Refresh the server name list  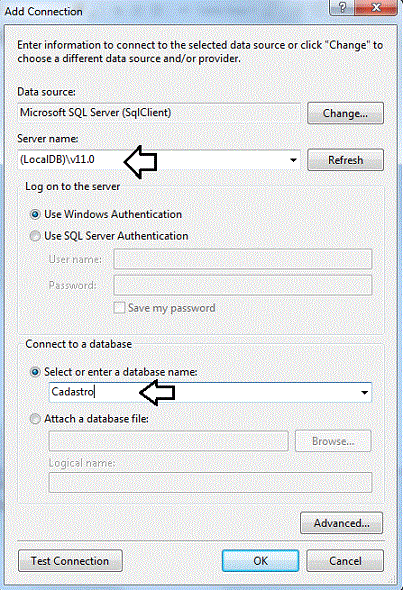[x=345, y=160]
